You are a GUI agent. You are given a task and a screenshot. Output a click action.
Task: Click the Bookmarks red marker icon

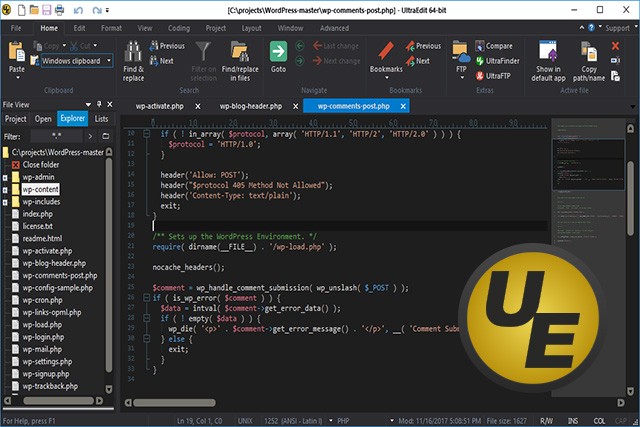[386, 51]
